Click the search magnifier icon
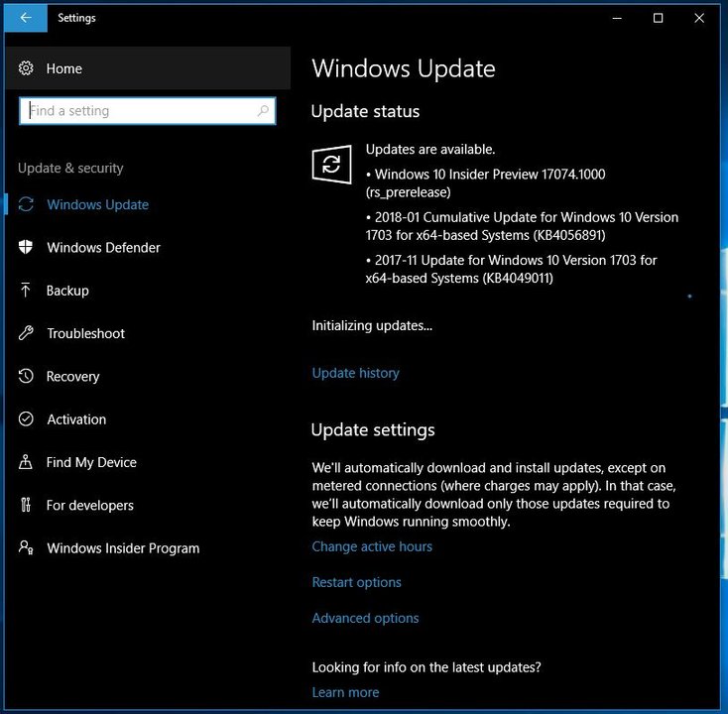Viewport: 728px width, 714px height. click(x=263, y=110)
